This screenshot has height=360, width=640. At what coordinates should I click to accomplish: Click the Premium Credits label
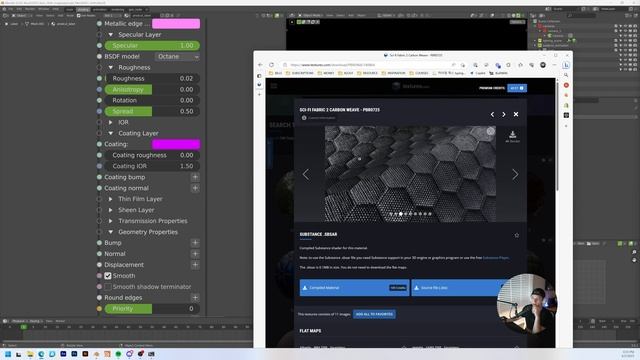(491, 88)
